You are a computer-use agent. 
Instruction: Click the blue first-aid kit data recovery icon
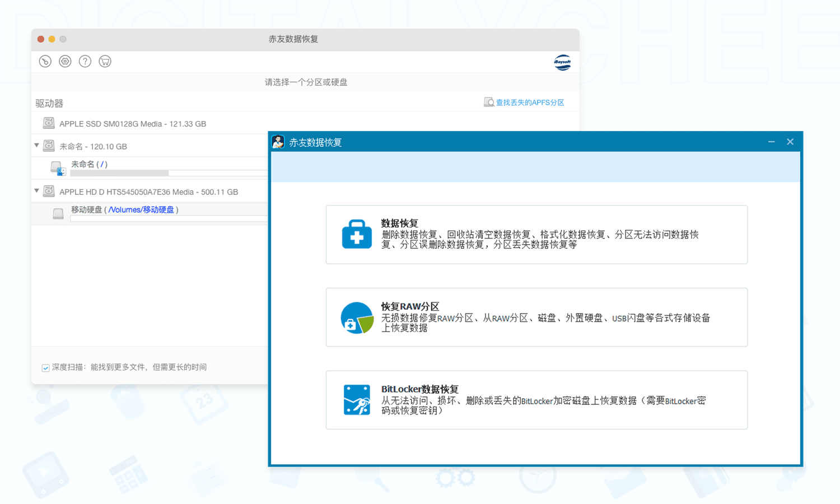click(x=357, y=234)
